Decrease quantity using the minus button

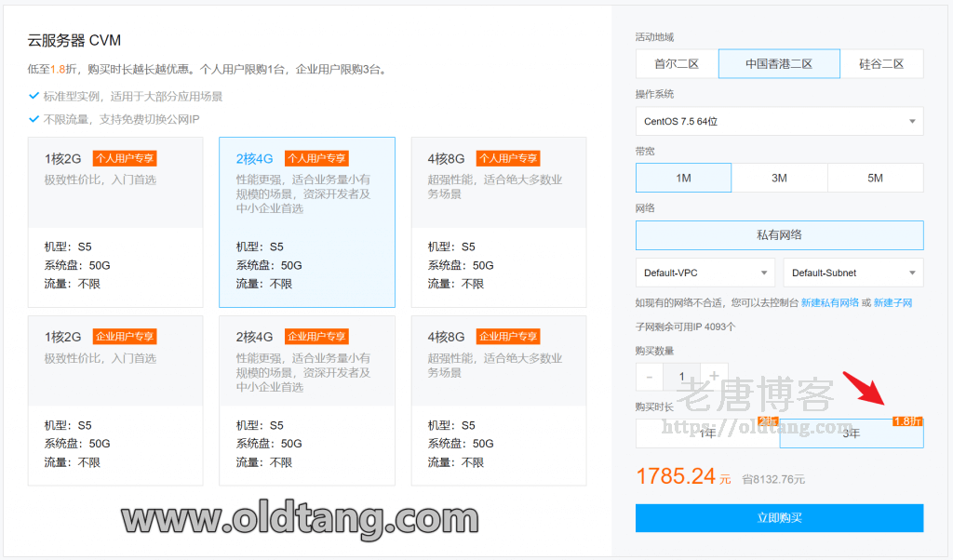pyautogui.click(x=649, y=377)
